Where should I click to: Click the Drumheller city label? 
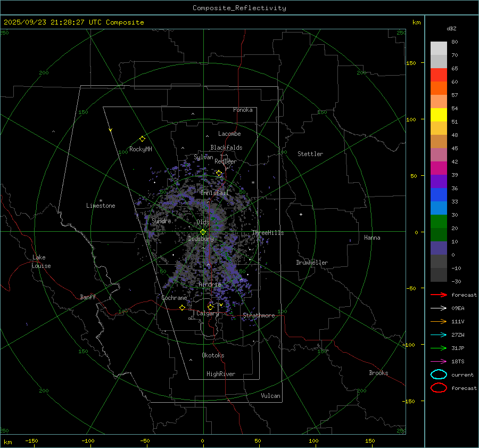click(312, 263)
